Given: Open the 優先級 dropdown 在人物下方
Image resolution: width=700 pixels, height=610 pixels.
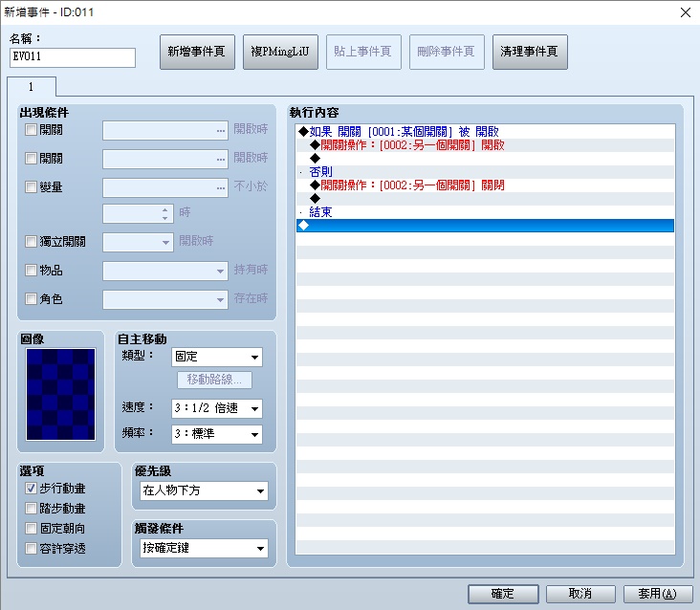Looking at the screenshot, I should (204, 490).
